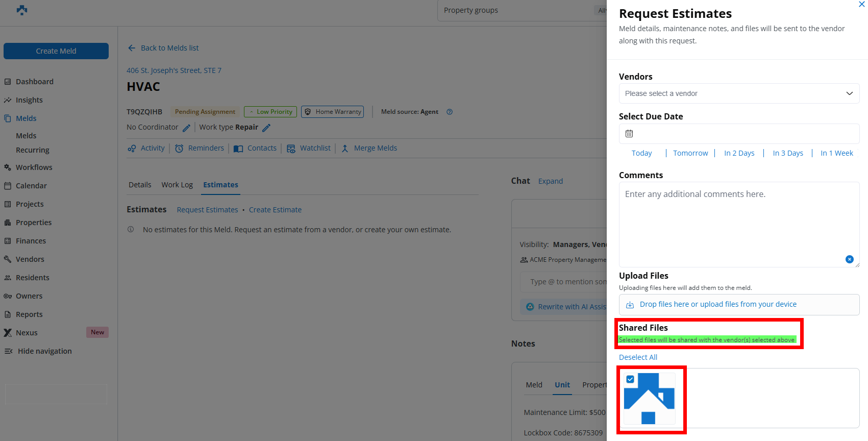Expand the Low Priority dropdown badge

[269, 112]
